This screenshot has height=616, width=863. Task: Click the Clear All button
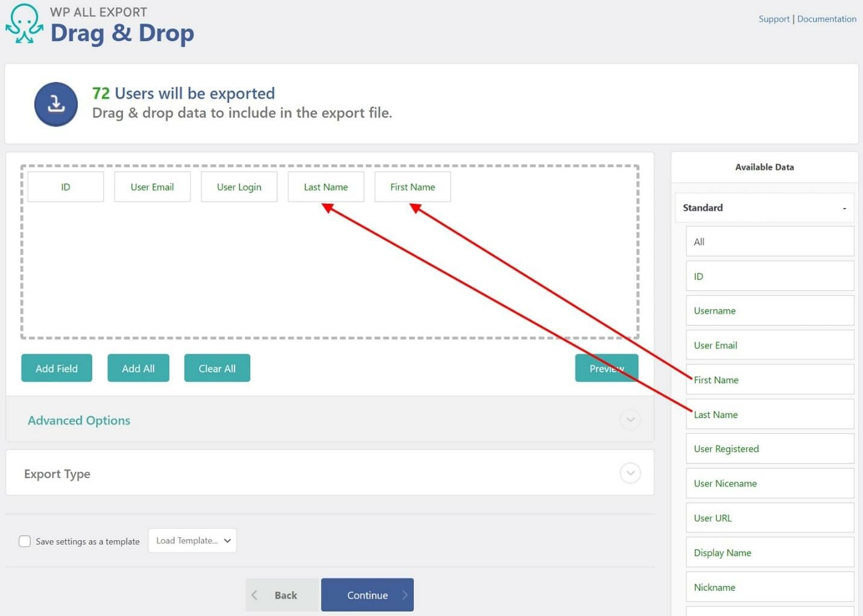217,368
